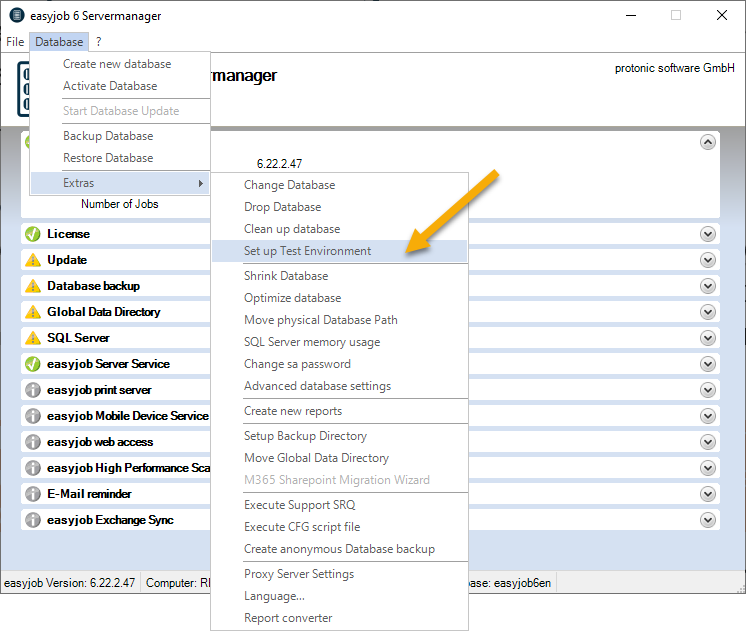Image resolution: width=754 pixels, height=635 pixels.
Task: Select Set up Test Environment menu entry
Action: point(307,251)
